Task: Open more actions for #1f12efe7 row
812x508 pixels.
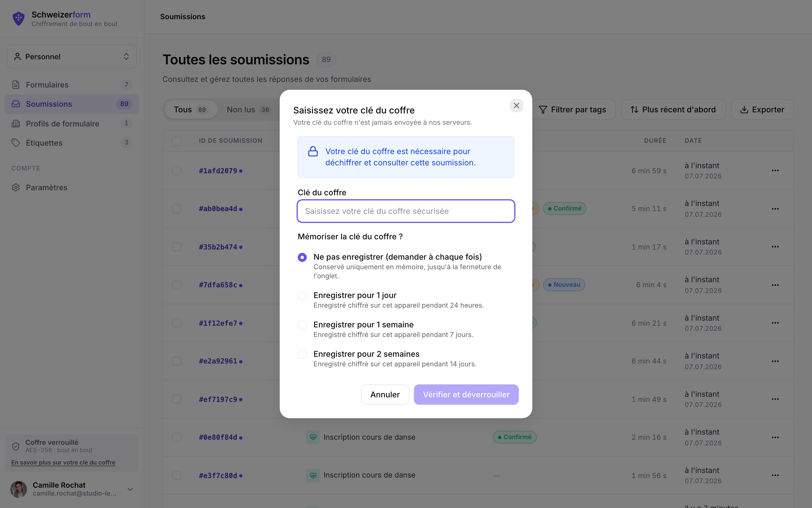Action: click(x=775, y=323)
